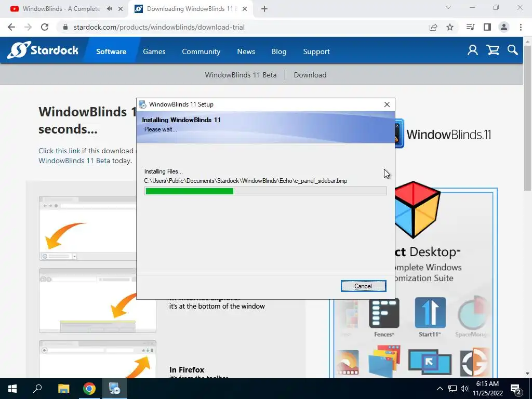
Task: Click the 'Click this link' download link
Action: pyautogui.click(x=59, y=151)
